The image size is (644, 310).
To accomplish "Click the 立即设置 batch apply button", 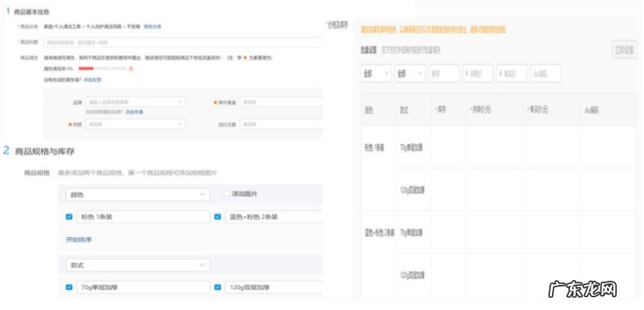I will (624, 49).
